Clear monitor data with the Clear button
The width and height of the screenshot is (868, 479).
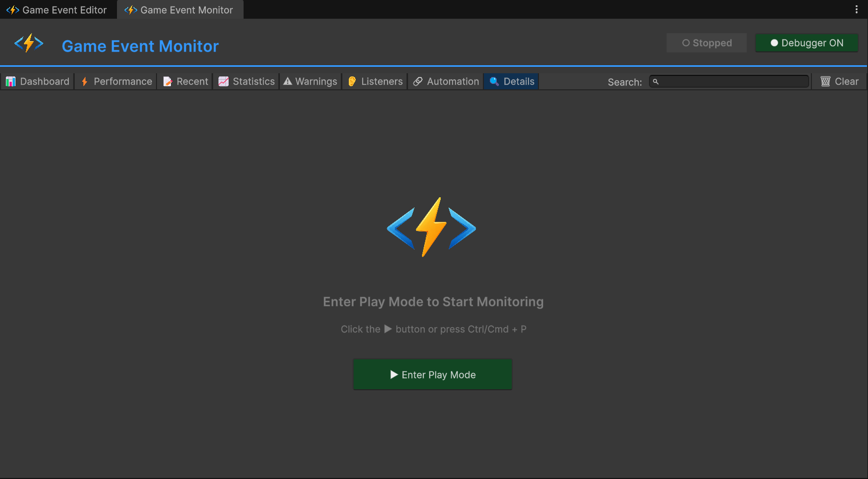[839, 81]
